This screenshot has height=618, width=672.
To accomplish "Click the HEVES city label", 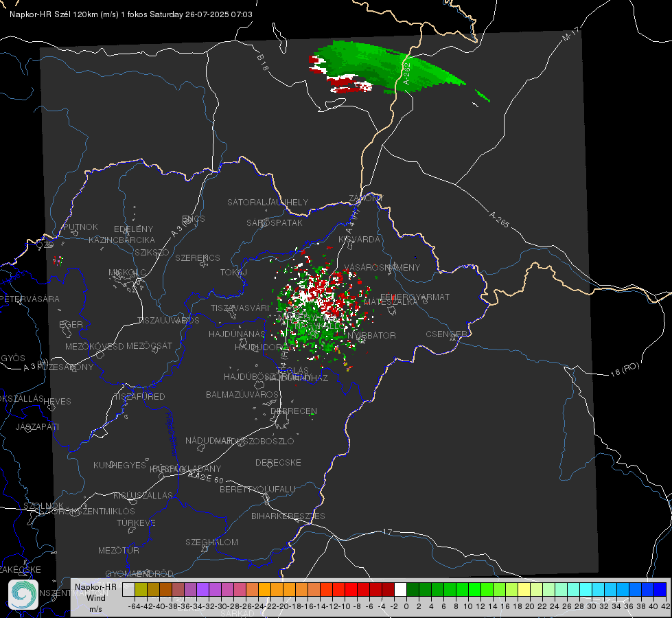I will [58, 402].
